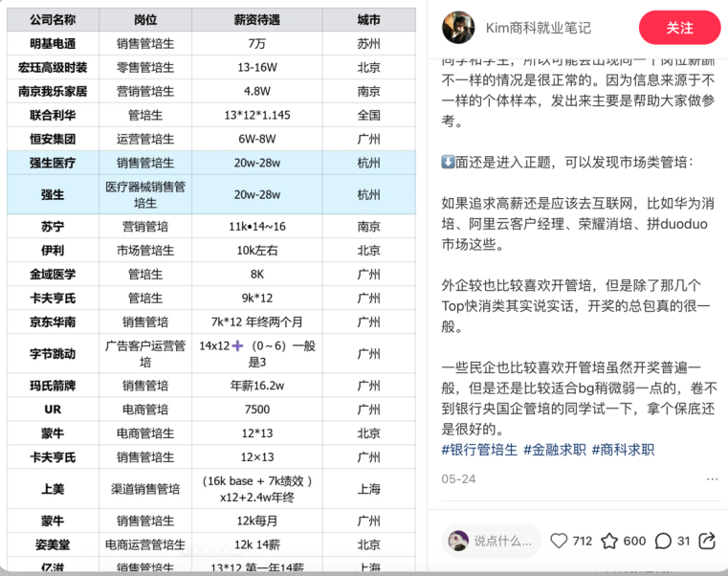This screenshot has width=728, height=576.
Task: Open the Kim商科就业笔记 author avatar
Action: pos(458,28)
